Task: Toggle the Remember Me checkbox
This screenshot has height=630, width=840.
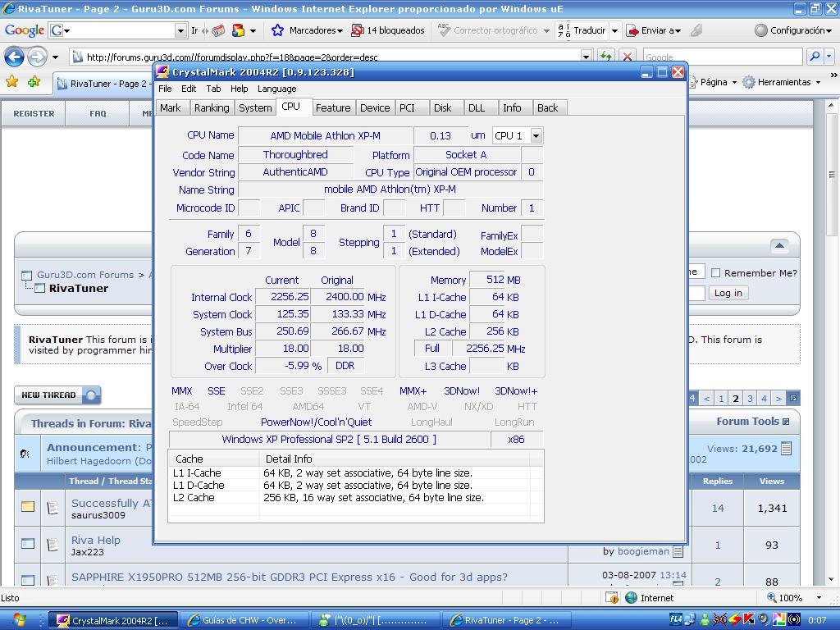Action: click(715, 273)
